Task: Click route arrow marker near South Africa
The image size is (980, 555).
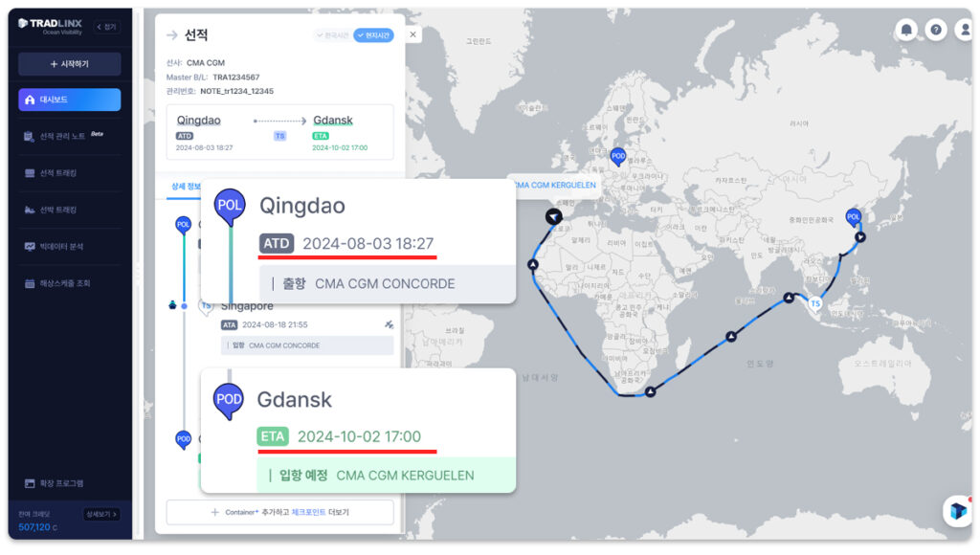Action: pos(651,392)
